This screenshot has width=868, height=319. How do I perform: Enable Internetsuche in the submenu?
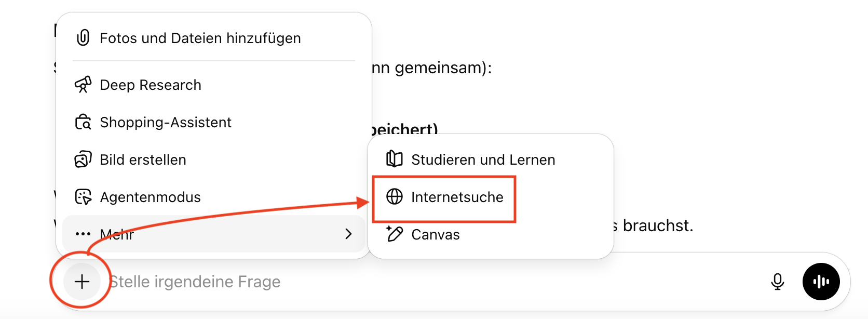[x=457, y=197]
